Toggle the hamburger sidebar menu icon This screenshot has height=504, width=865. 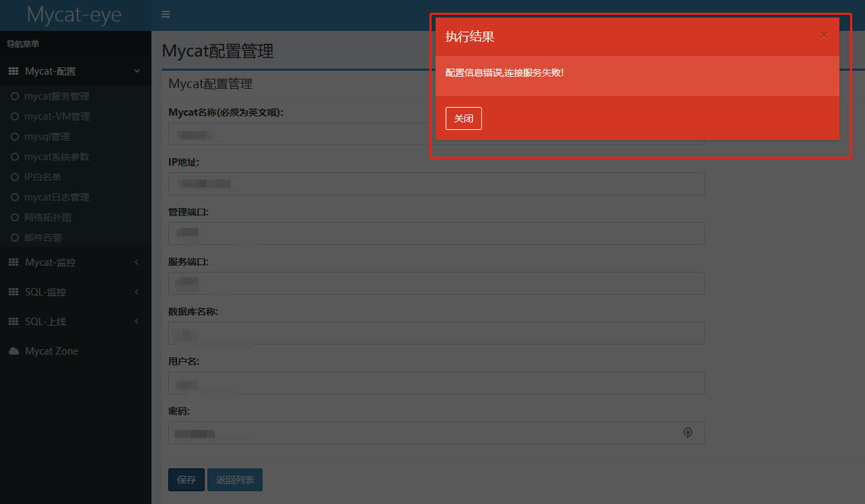tap(166, 14)
